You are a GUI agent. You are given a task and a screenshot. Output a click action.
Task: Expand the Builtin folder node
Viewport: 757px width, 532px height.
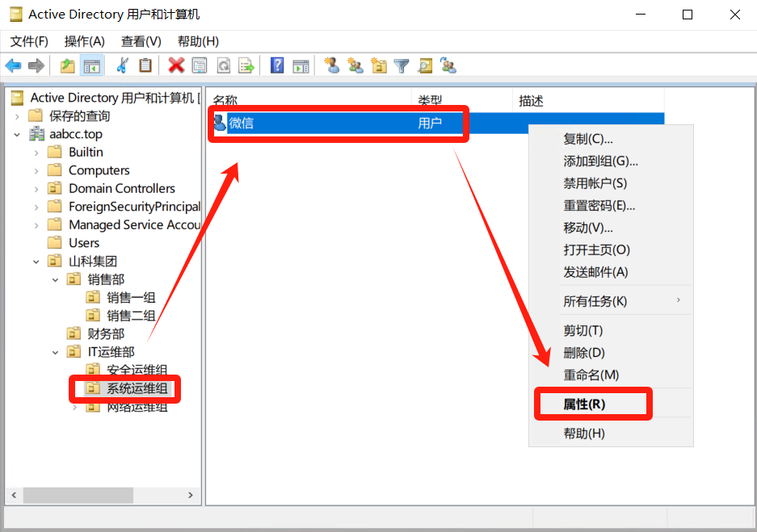pos(36,152)
